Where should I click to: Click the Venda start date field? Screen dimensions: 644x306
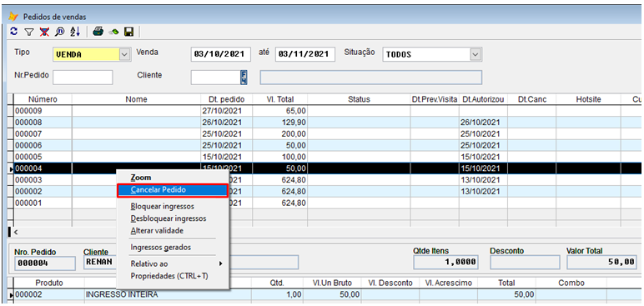tap(220, 54)
